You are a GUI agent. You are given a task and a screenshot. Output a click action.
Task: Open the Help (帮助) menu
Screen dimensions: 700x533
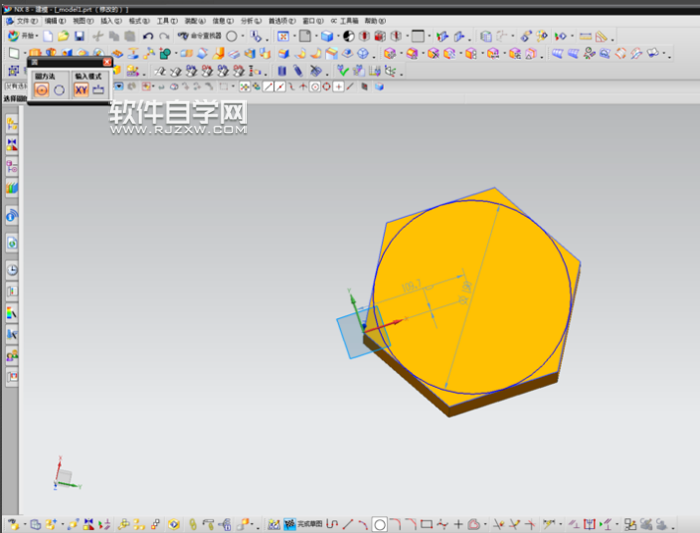click(372, 20)
